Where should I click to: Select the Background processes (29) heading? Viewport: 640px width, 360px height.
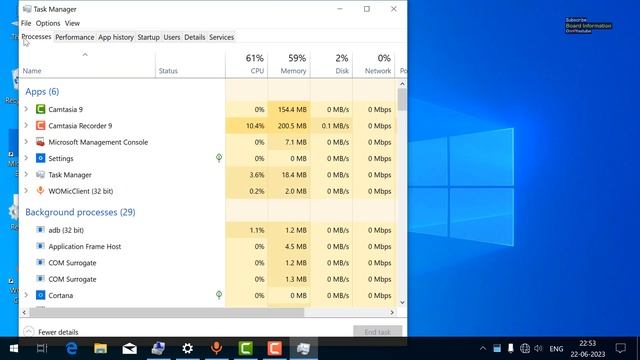click(80, 212)
